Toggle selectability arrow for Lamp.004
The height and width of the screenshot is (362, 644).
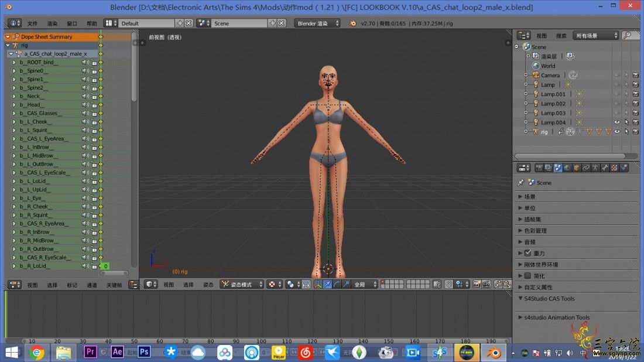626,122
